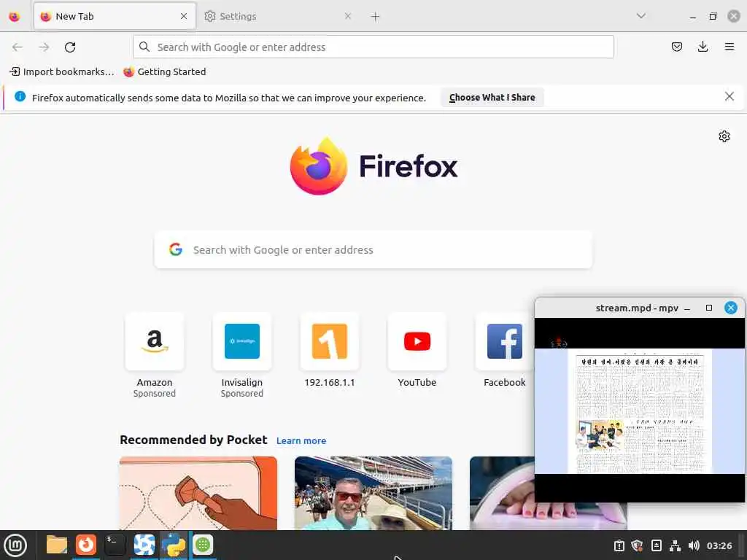Open the clock showing 03:26
Image resolution: width=747 pixels, height=560 pixels.
pyautogui.click(x=719, y=545)
